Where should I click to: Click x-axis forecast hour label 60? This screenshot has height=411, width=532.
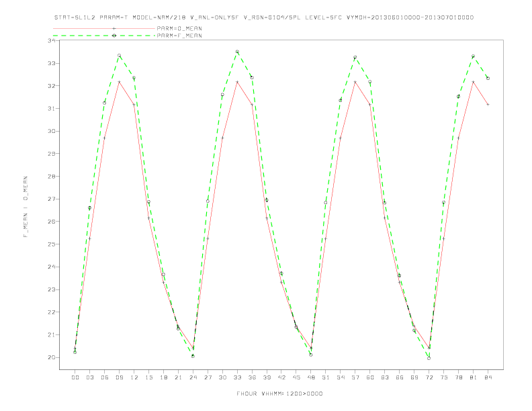(370, 377)
